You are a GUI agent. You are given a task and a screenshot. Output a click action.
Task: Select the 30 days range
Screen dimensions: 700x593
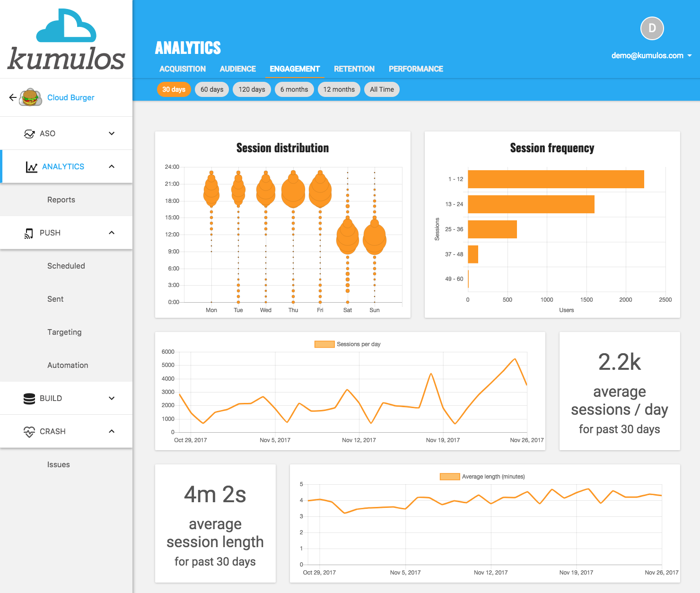174,89
